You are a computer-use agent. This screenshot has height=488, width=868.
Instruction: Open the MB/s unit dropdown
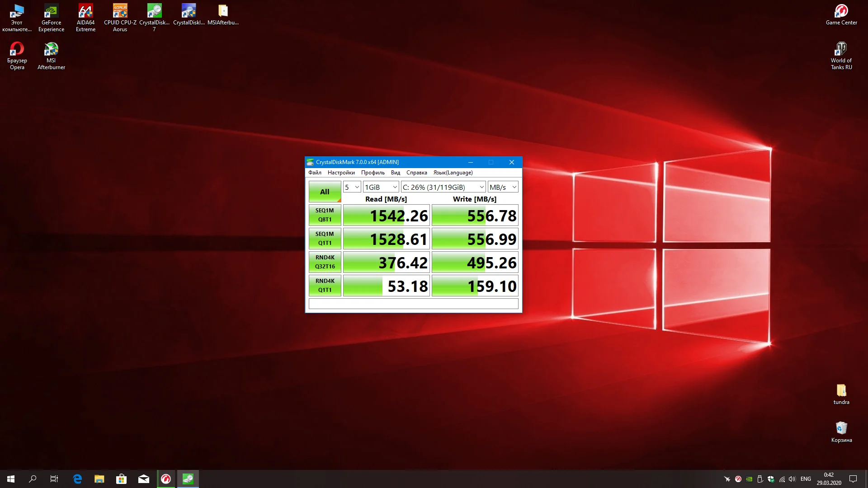(503, 187)
